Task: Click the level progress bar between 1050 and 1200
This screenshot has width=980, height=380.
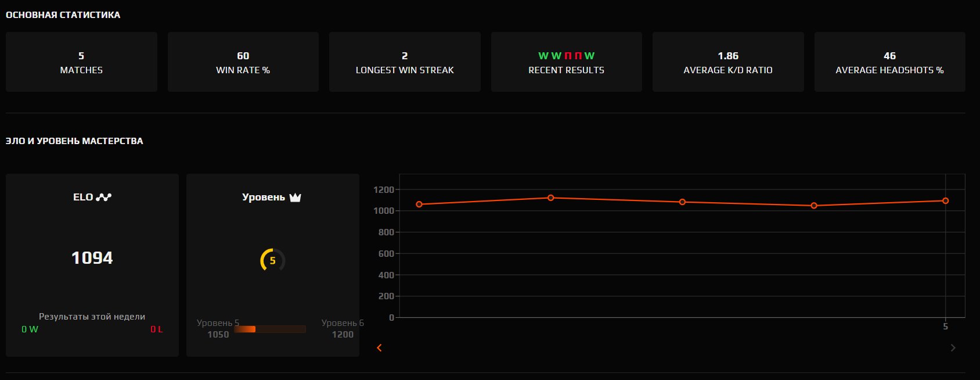Action: [270, 329]
